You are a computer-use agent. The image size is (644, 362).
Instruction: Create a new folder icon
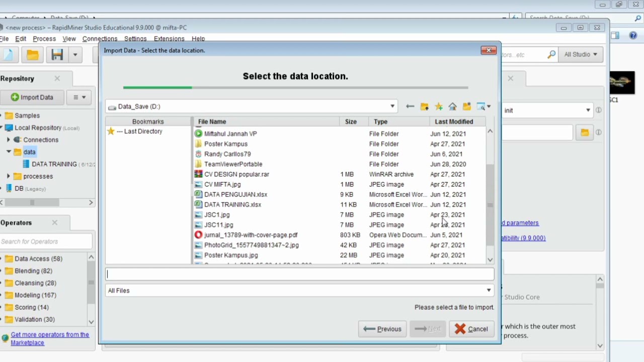pyautogui.click(x=467, y=107)
